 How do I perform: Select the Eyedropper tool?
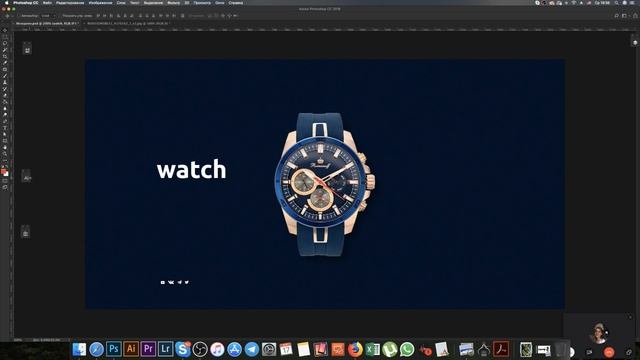[x=5, y=63]
